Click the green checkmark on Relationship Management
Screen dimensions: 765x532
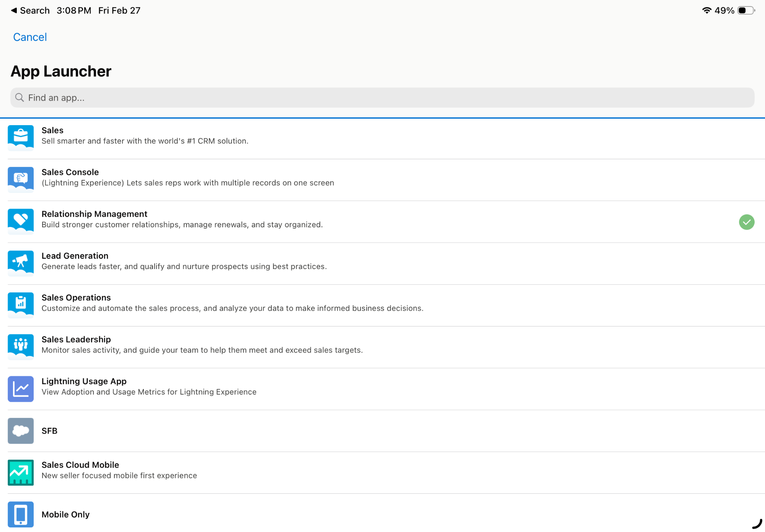(746, 222)
